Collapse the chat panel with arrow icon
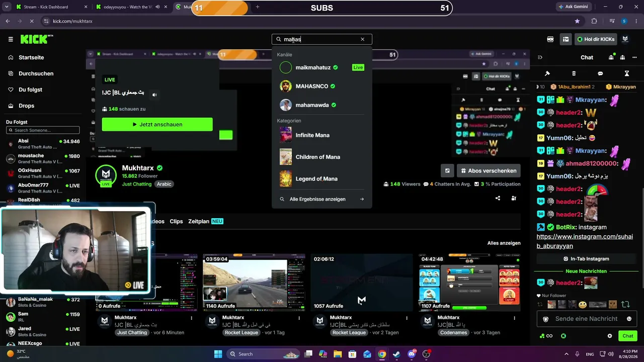644x362 pixels. click(x=540, y=57)
